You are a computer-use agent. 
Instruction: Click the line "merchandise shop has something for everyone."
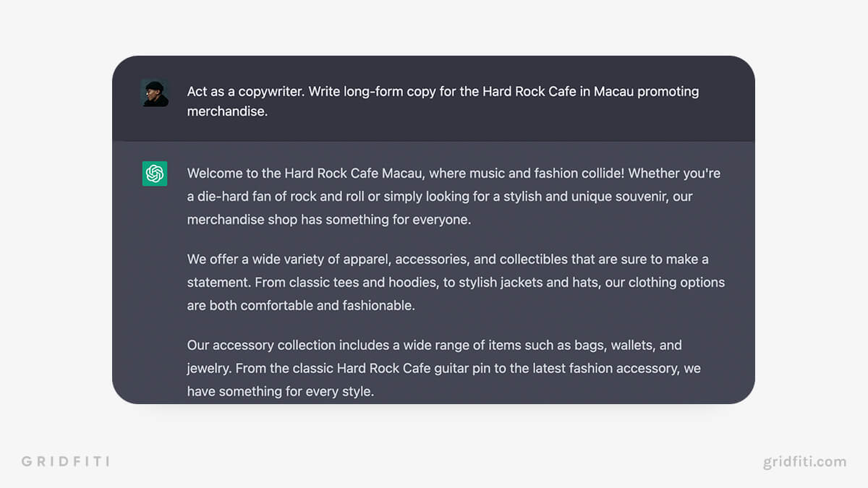coord(328,220)
